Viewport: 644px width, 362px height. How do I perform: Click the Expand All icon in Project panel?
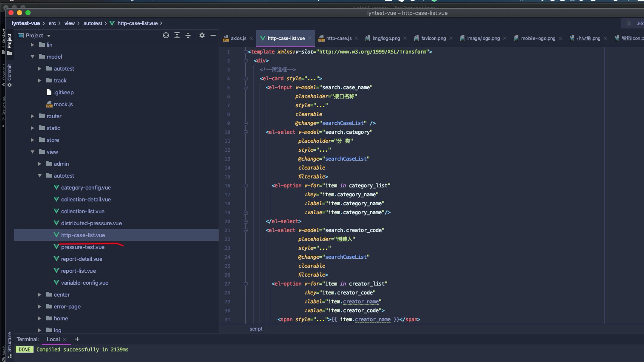tap(177, 35)
